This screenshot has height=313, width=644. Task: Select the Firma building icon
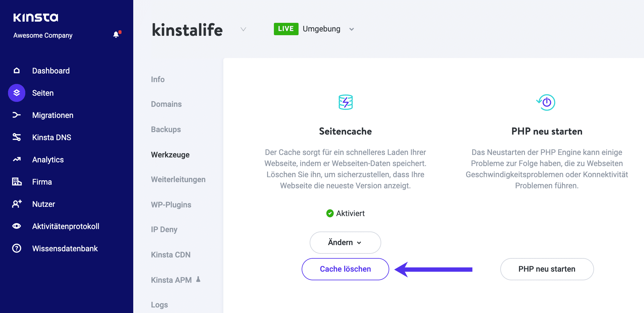pyautogui.click(x=16, y=182)
